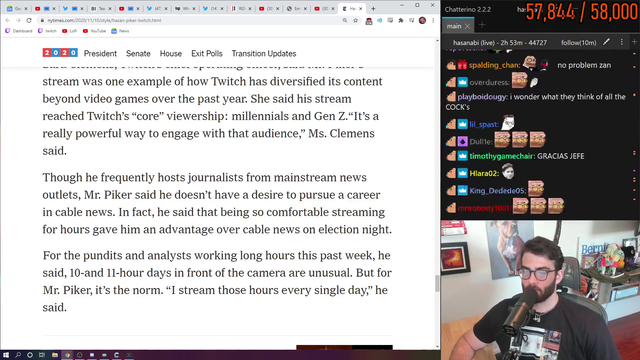Click the article page vertical scrollbar thumb
The height and width of the screenshot is (360, 640).
(437, 283)
